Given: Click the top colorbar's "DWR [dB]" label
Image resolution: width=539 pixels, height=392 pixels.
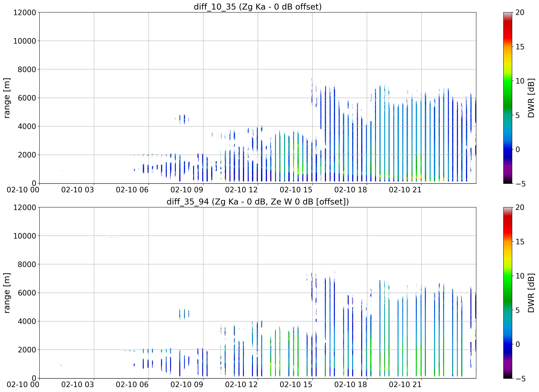Looking at the screenshot, I should pyautogui.click(x=531, y=98).
